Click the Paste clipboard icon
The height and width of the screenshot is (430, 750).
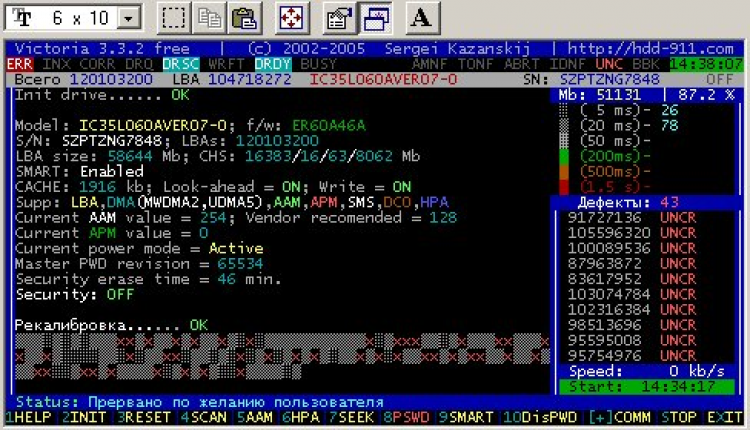245,18
